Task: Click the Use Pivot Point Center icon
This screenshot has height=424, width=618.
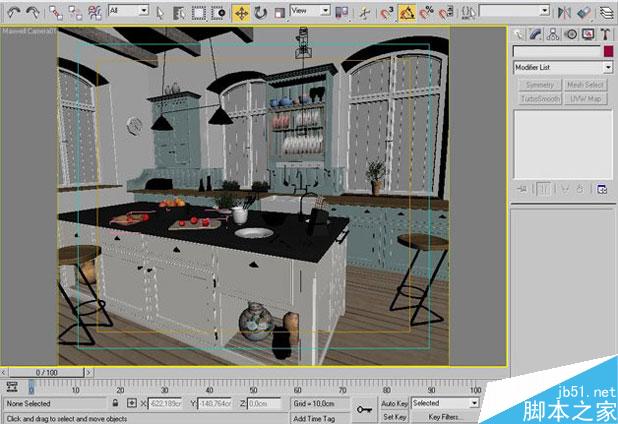Action: click(x=341, y=13)
